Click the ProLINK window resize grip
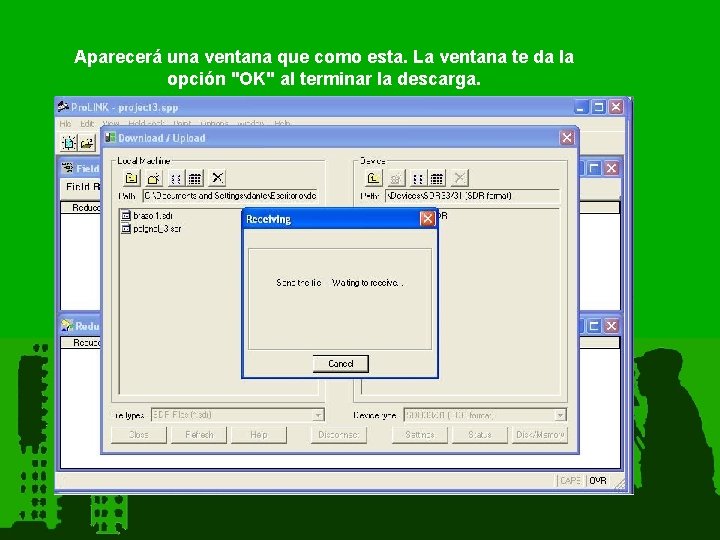The width and height of the screenshot is (720, 540). point(620,484)
